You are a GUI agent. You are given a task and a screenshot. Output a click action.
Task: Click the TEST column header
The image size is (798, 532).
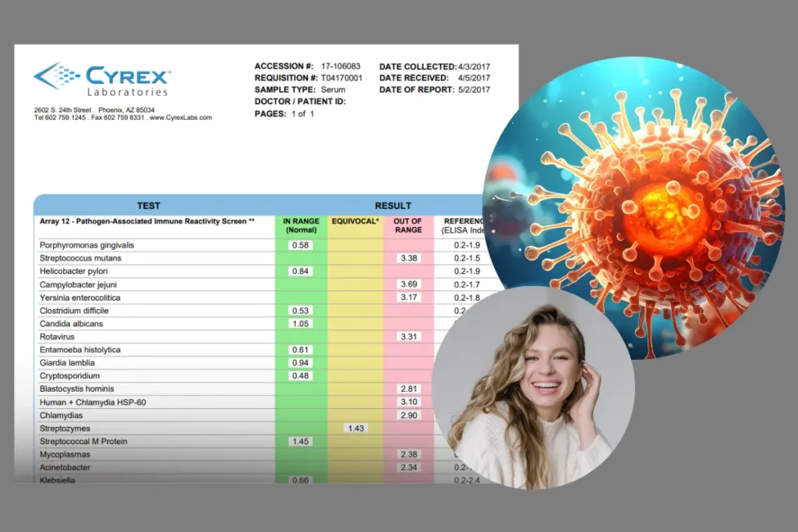148,206
